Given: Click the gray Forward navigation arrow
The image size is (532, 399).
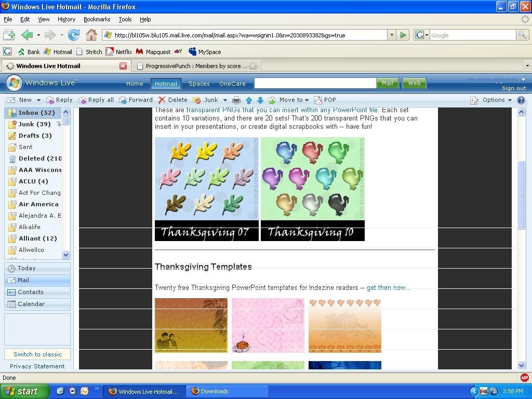Looking at the screenshot, I should click(50, 35).
